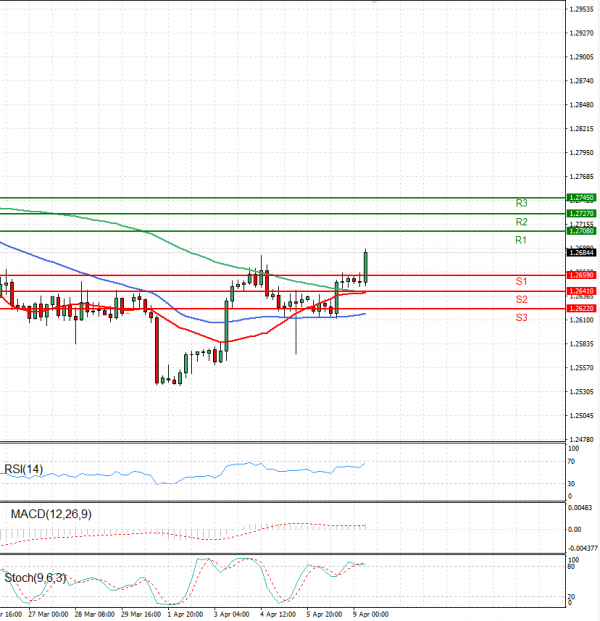The width and height of the screenshot is (600, 621).
Task: Click the 1.25045 price axis value
Action: pyautogui.click(x=581, y=416)
